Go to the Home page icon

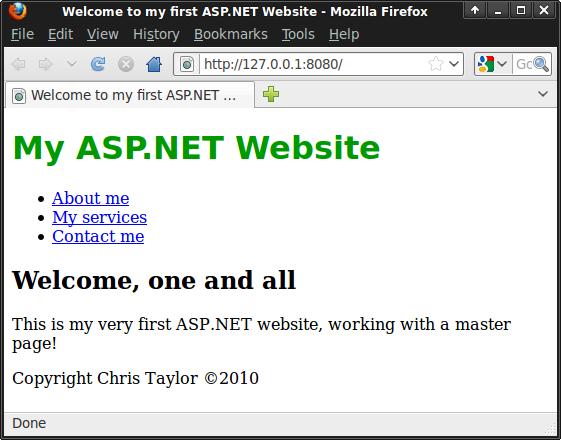154,64
